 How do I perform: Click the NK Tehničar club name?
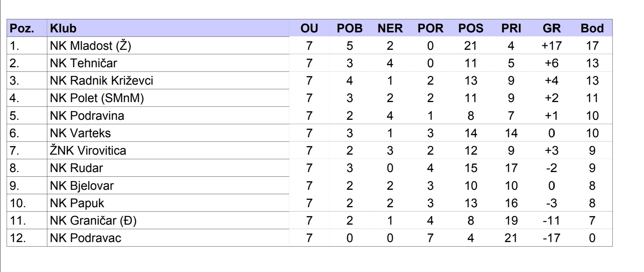pyautogui.click(x=83, y=63)
